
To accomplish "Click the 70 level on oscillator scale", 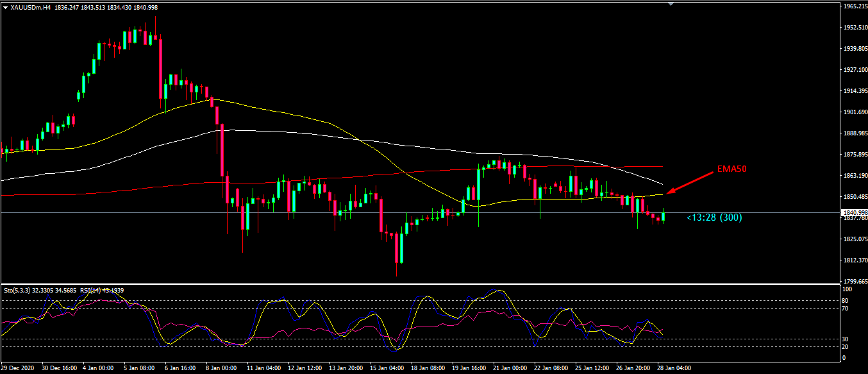I will point(846,309).
